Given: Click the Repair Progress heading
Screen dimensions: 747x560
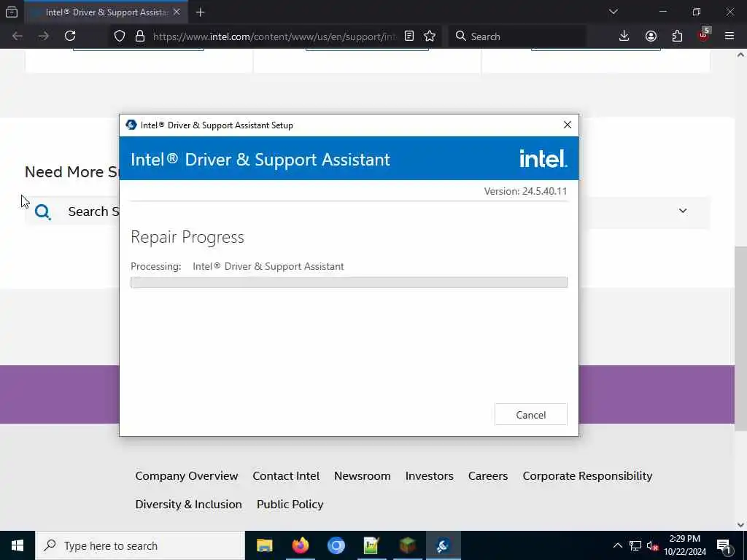Looking at the screenshot, I should point(187,237).
